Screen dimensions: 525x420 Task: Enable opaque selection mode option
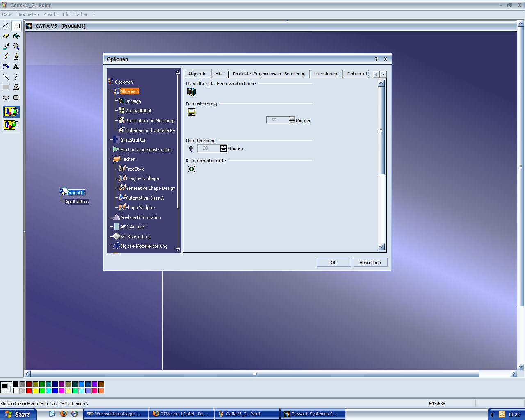11,112
